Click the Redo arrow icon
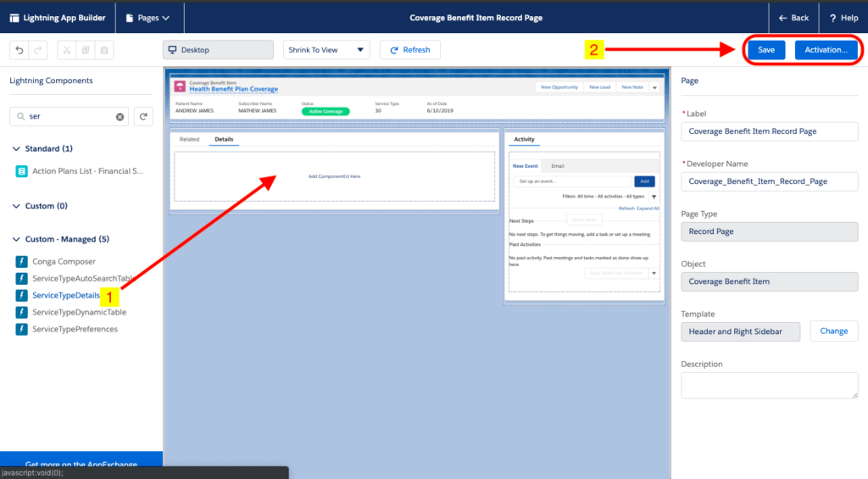This screenshot has height=479, width=868. coord(37,50)
